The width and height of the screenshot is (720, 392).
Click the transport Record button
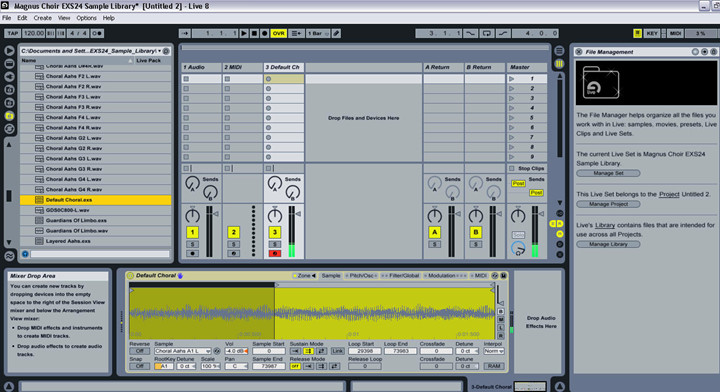coord(264,34)
